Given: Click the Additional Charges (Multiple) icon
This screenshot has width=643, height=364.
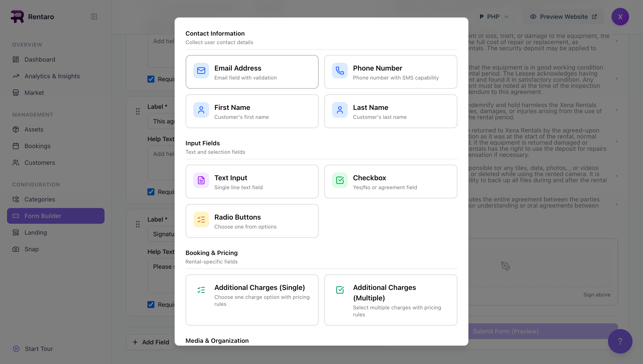Looking at the screenshot, I should tap(339, 290).
